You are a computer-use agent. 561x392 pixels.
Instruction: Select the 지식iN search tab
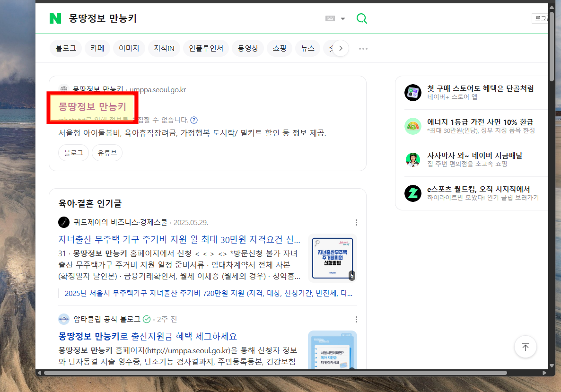tap(164, 48)
